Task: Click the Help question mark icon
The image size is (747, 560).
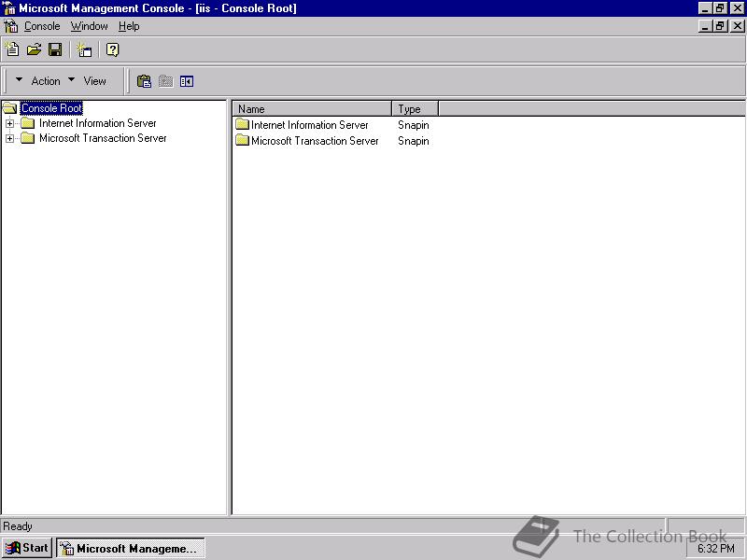Action: click(112, 49)
